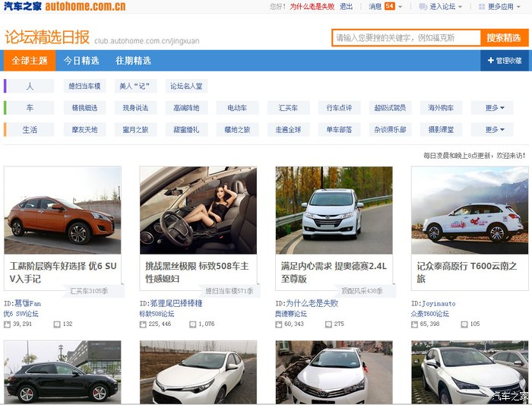Click the Autohome logo in the header
The width and height of the screenshot is (532, 405).
click(64, 7)
